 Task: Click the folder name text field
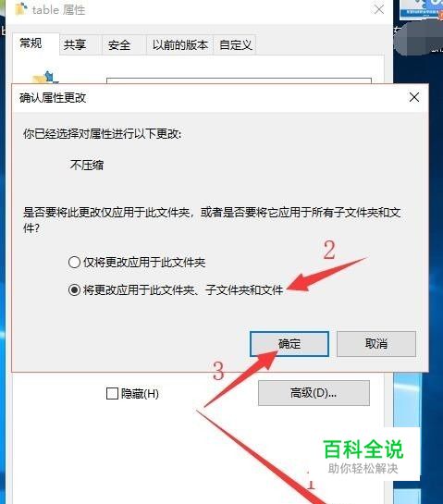pos(239,80)
